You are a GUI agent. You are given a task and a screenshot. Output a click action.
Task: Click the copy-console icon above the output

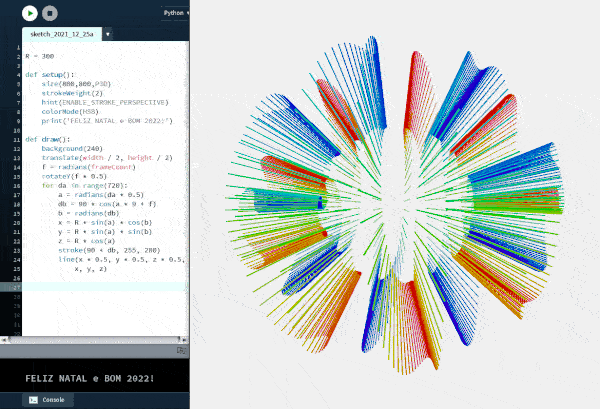[x=181, y=351]
